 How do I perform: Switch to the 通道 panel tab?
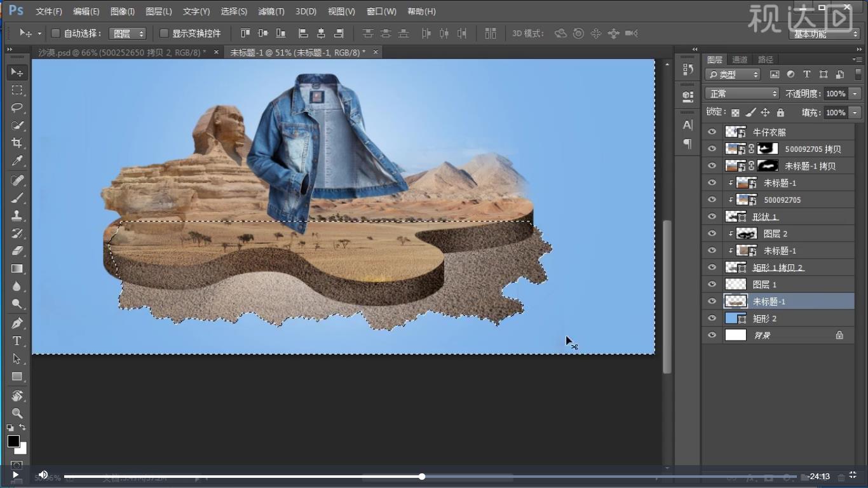(x=740, y=59)
